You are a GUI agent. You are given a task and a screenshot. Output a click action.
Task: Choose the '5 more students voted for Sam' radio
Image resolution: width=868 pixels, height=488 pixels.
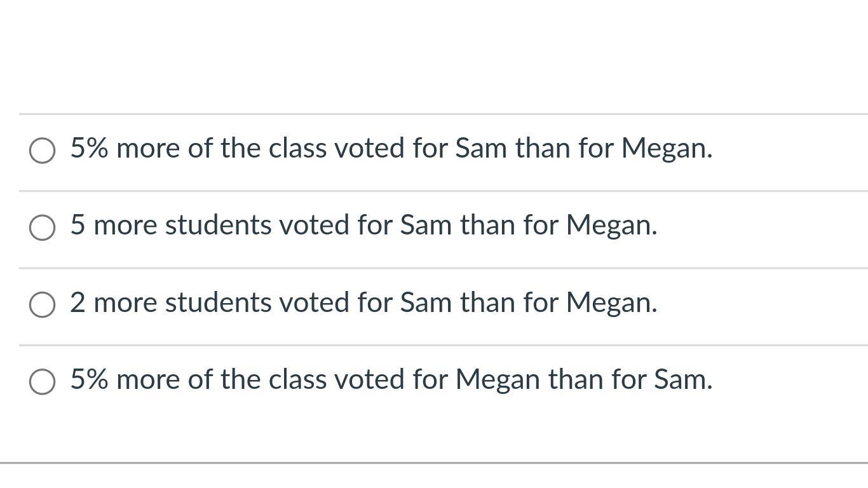coord(42,227)
